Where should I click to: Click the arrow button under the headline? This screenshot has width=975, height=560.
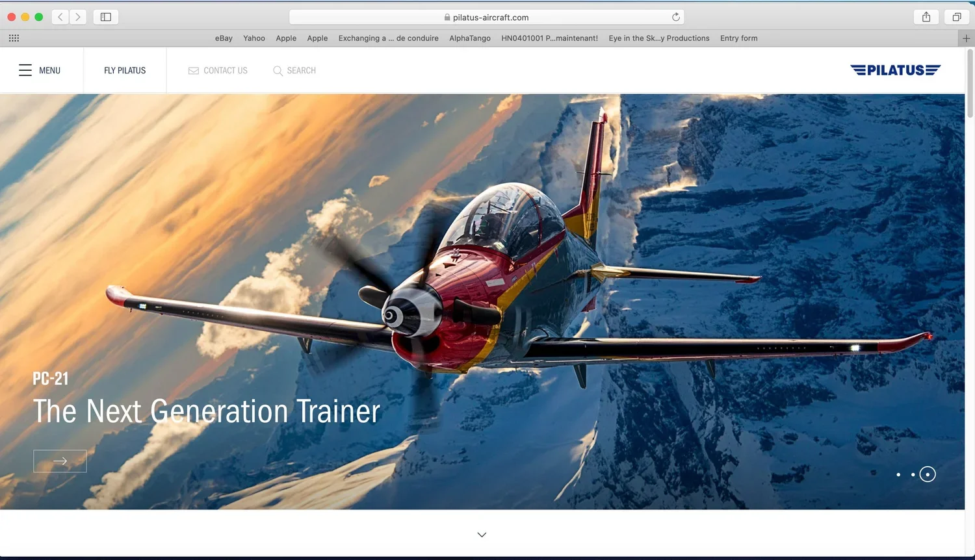pos(60,461)
